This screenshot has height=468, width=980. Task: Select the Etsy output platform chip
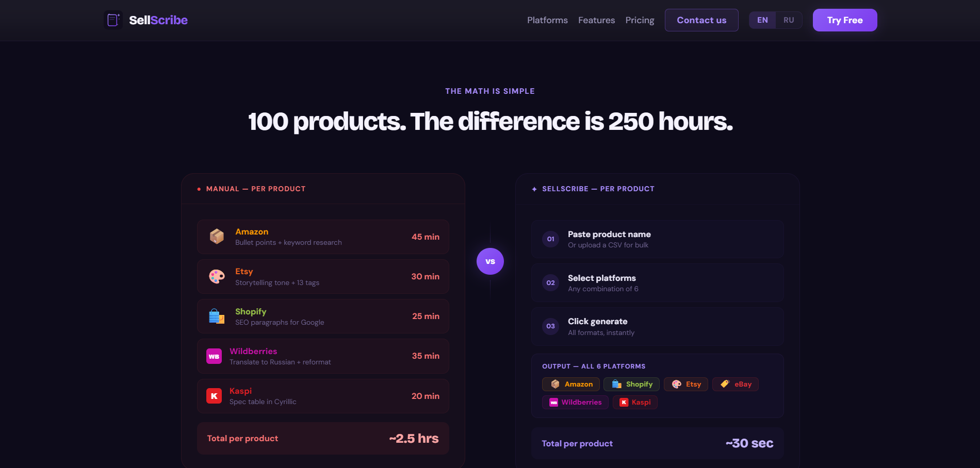pos(686,385)
